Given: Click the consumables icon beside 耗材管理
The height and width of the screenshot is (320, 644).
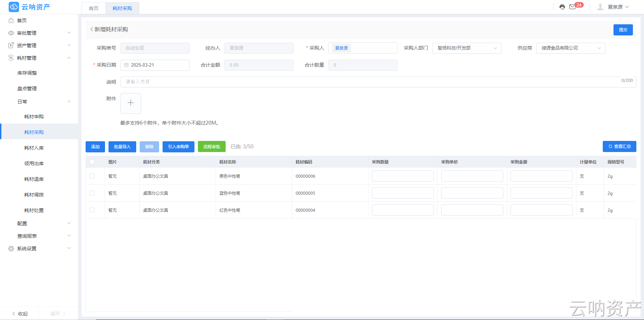Looking at the screenshot, I should 11,58.
